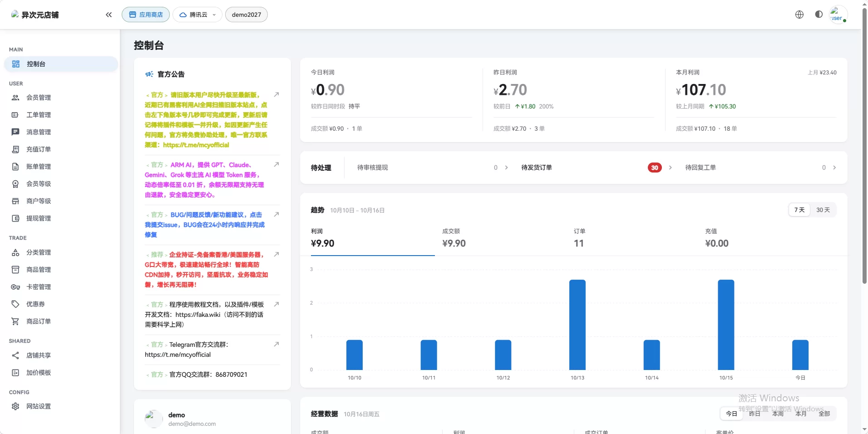This screenshot has width=868, height=434.
Task: Click the 应用商店 button
Action: 146,15
